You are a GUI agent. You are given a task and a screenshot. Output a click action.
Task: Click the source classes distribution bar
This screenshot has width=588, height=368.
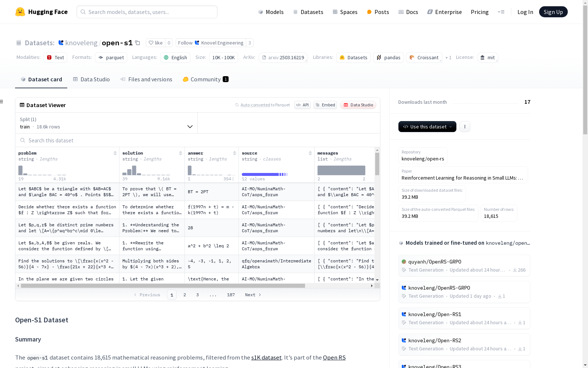coord(265,174)
